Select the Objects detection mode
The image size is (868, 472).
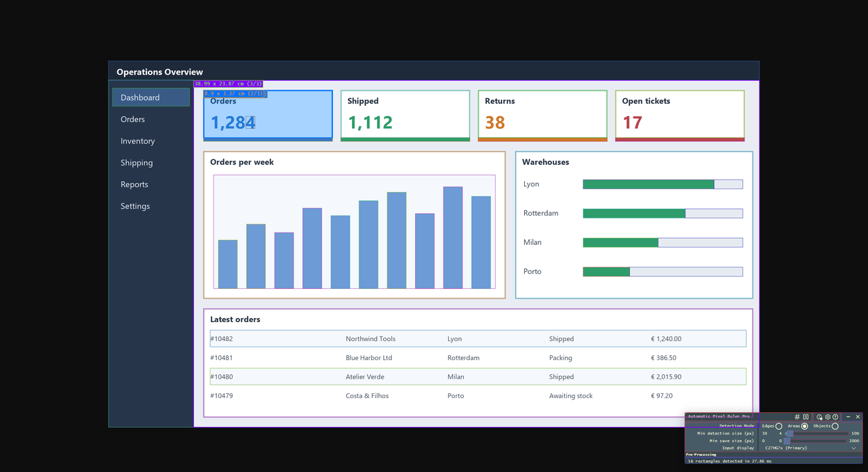coord(835,426)
